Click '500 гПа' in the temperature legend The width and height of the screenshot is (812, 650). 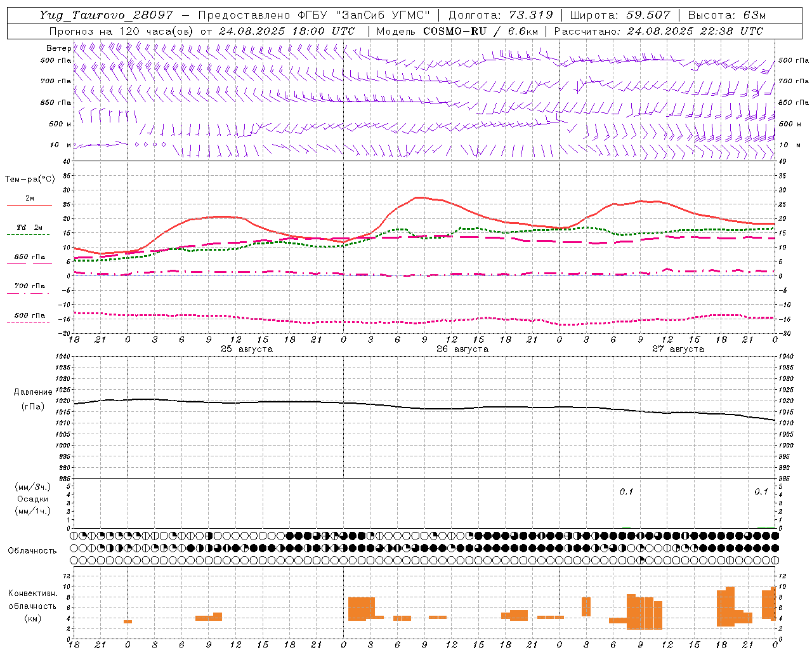pyautogui.click(x=30, y=315)
